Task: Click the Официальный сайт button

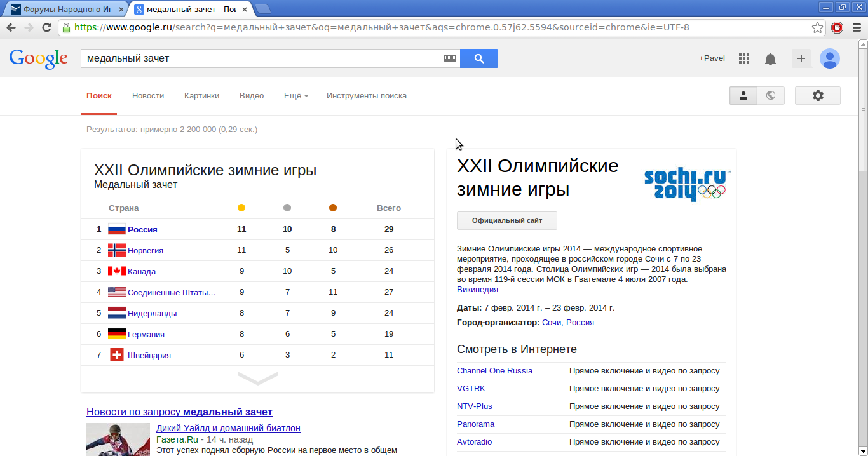Action: tap(507, 220)
